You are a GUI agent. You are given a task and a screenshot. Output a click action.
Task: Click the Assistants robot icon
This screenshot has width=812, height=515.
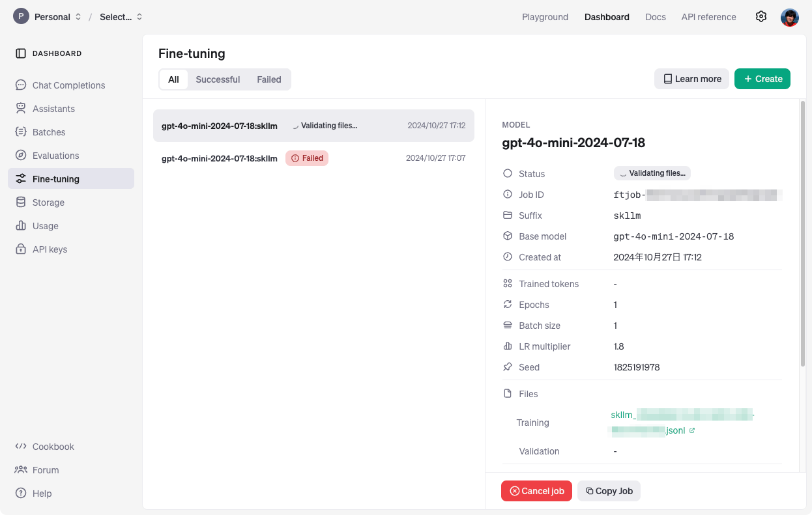pos(21,109)
